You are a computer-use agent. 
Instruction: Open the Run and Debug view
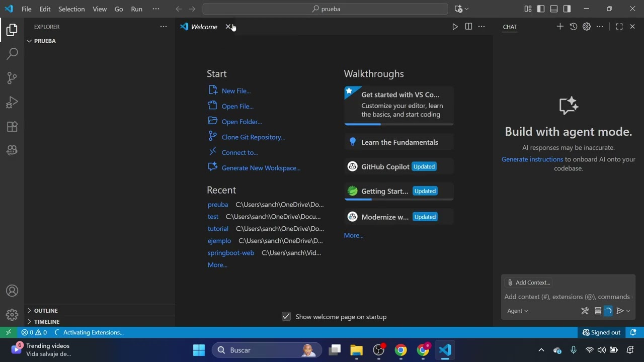point(12,102)
